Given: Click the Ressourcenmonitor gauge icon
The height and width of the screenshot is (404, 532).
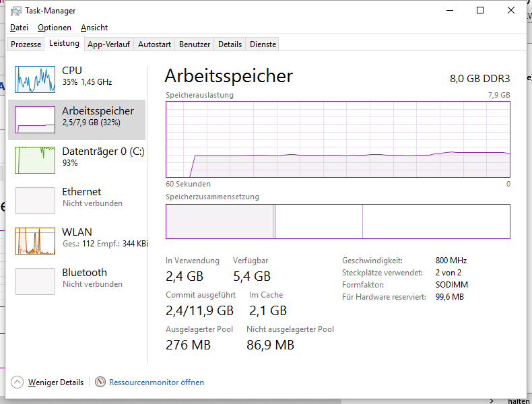Looking at the screenshot, I should 100,382.
